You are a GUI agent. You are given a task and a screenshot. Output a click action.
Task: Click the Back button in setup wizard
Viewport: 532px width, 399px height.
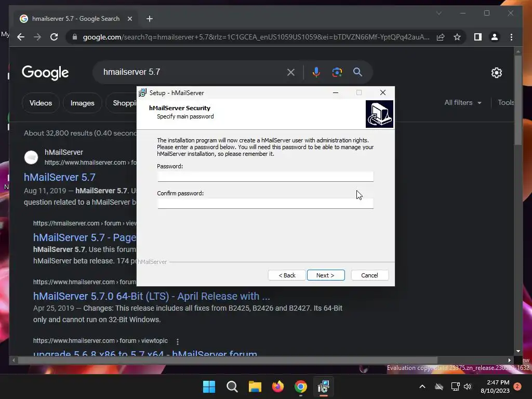pos(287,275)
